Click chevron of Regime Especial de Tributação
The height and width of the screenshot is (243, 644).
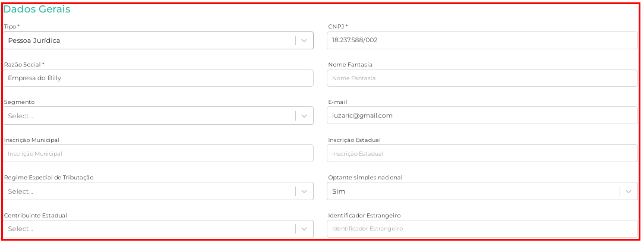[x=304, y=191]
